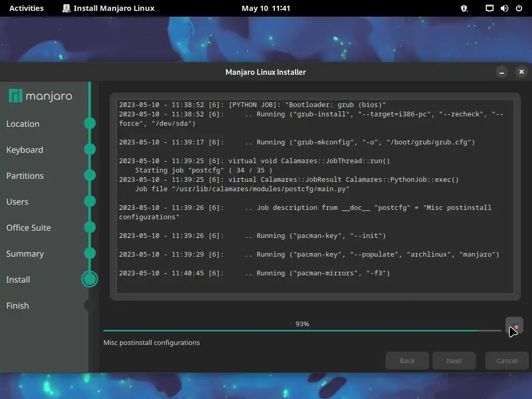Select the Users step in sidebar
Viewport: 532px width, 399px height.
pos(17,202)
